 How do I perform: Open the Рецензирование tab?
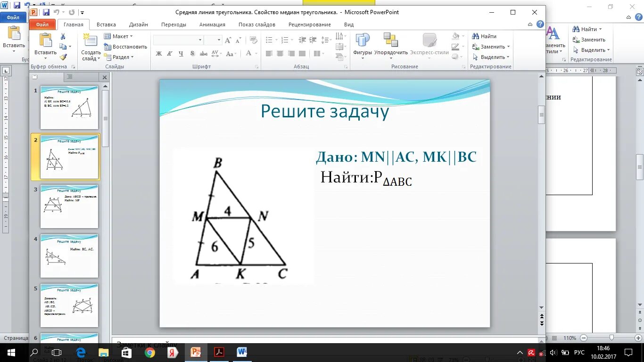pos(310,25)
